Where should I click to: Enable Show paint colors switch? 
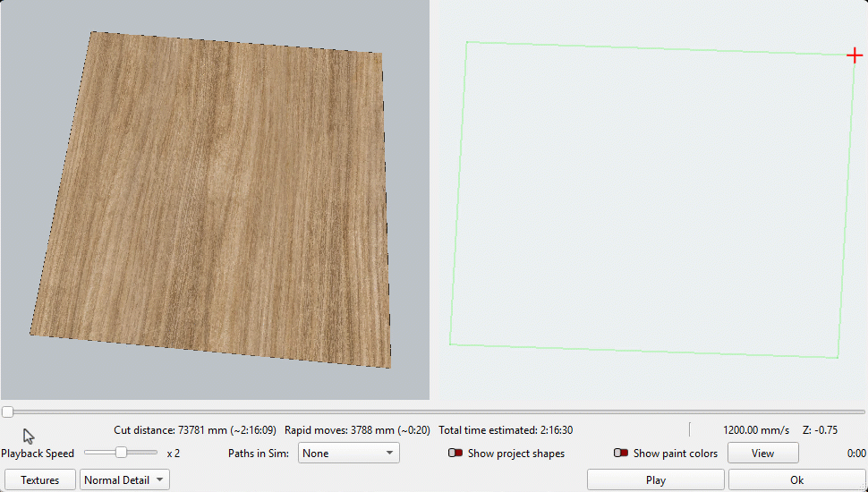click(x=621, y=454)
